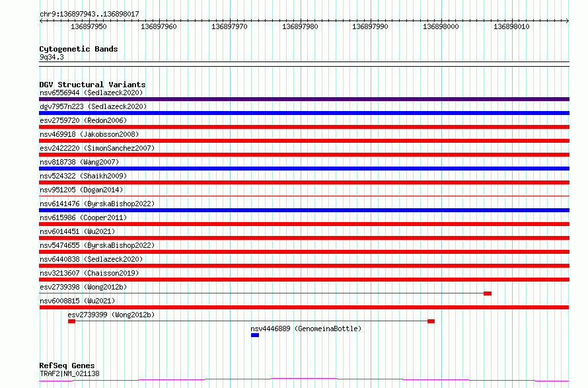588x388 pixels.
Task: Select the 9q34.3 band label
Action: click(x=52, y=57)
